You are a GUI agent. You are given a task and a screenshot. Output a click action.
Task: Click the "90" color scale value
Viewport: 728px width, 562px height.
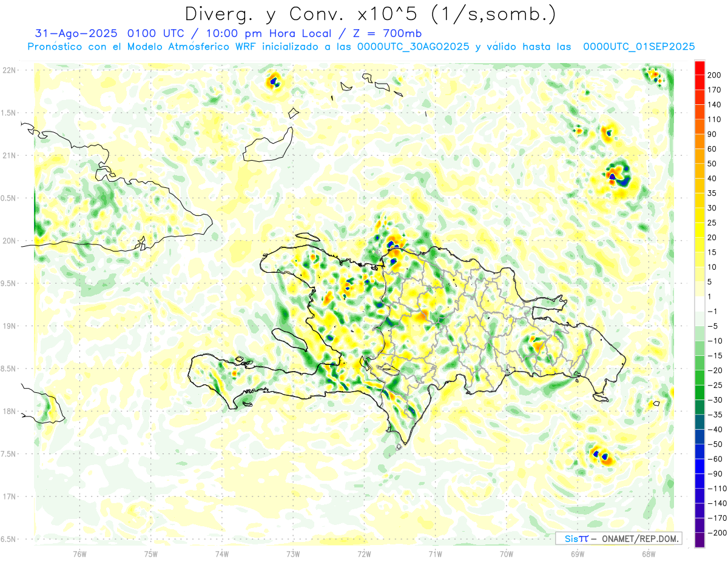(712, 134)
